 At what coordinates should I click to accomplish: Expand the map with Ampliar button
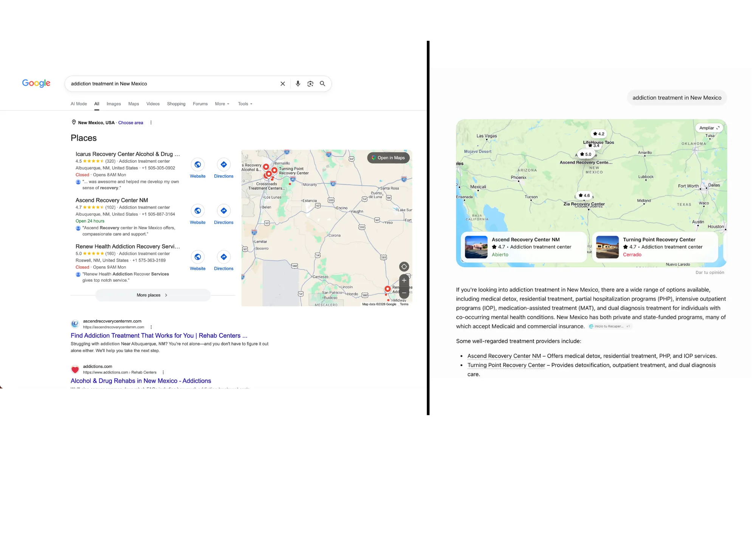pyautogui.click(x=709, y=128)
